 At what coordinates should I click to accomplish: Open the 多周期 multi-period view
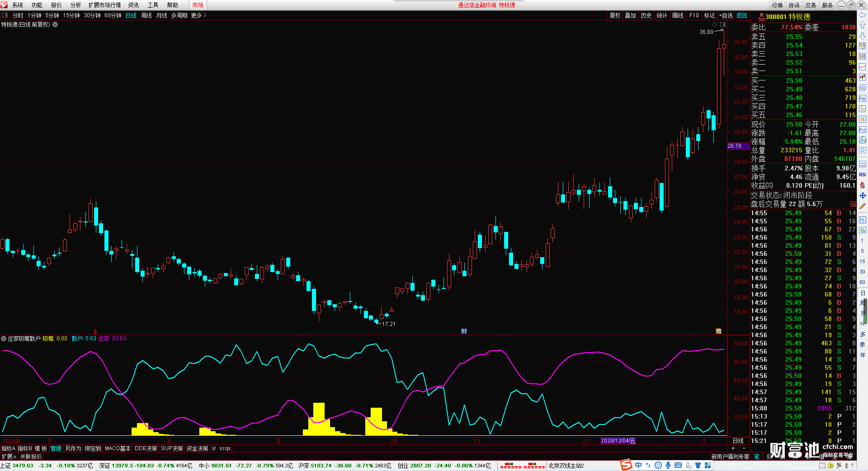pos(179,15)
